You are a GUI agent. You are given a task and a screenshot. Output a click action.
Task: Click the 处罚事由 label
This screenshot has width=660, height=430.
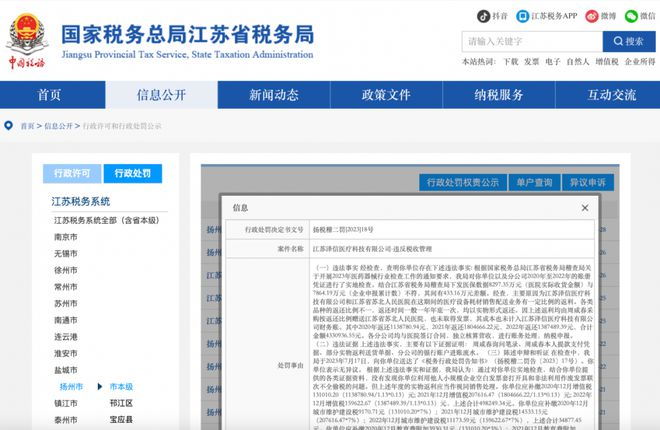pyautogui.click(x=290, y=366)
